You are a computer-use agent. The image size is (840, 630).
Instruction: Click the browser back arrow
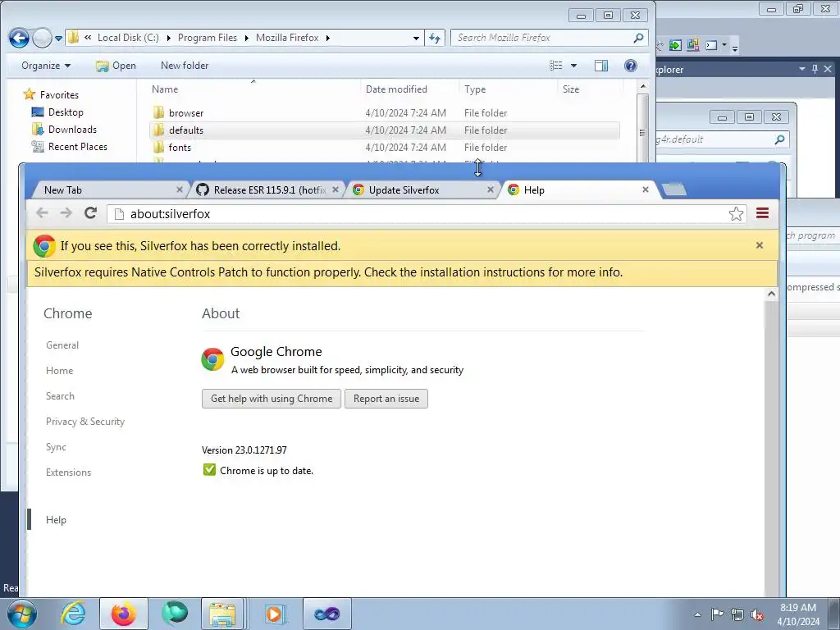click(x=42, y=213)
